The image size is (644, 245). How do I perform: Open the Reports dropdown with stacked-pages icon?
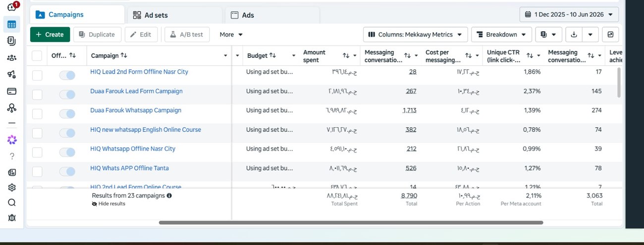point(548,35)
